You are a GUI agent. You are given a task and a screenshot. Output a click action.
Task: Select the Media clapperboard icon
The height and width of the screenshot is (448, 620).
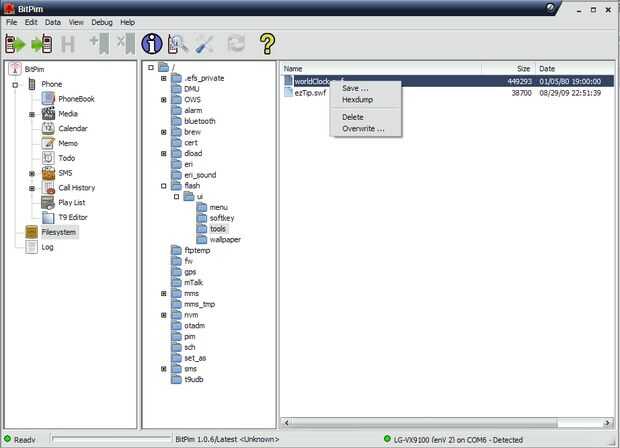pyautogui.click(x=48, y=113)
